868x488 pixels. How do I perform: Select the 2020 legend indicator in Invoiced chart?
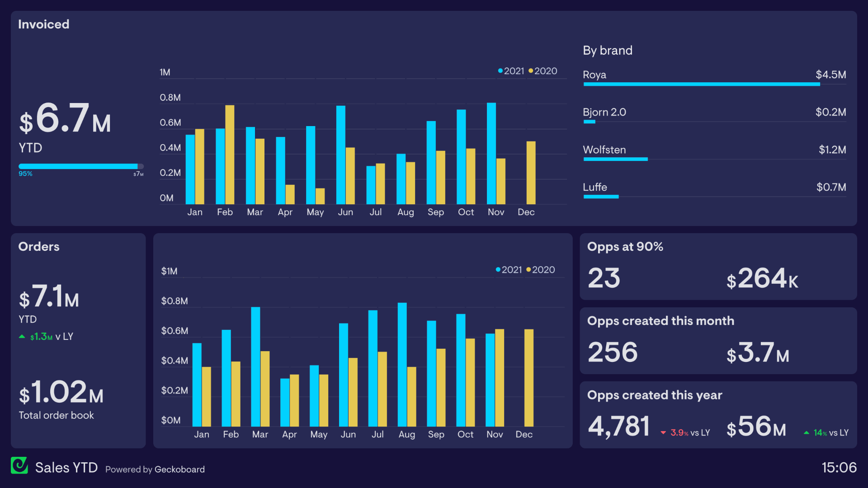pos(528,71)
